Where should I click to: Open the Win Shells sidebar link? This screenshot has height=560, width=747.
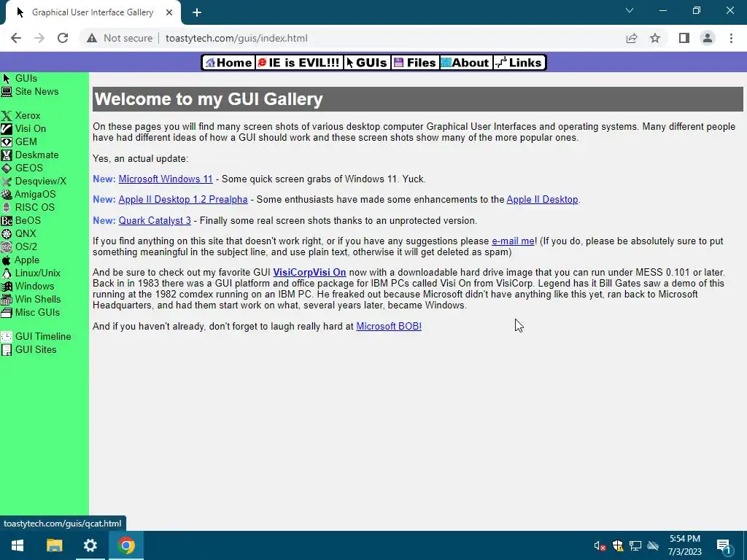[x=38, y=300]
